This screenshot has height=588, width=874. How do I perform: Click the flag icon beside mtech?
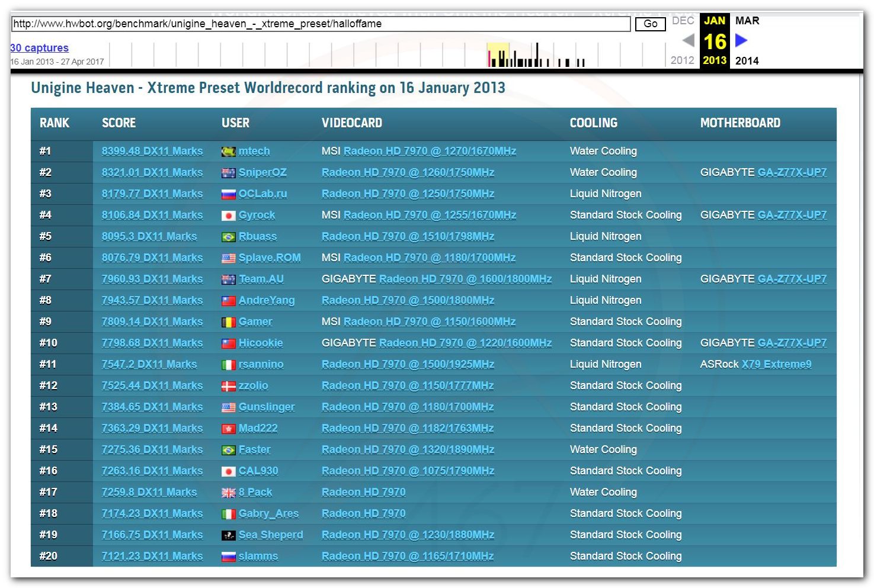tap(228, 152)
